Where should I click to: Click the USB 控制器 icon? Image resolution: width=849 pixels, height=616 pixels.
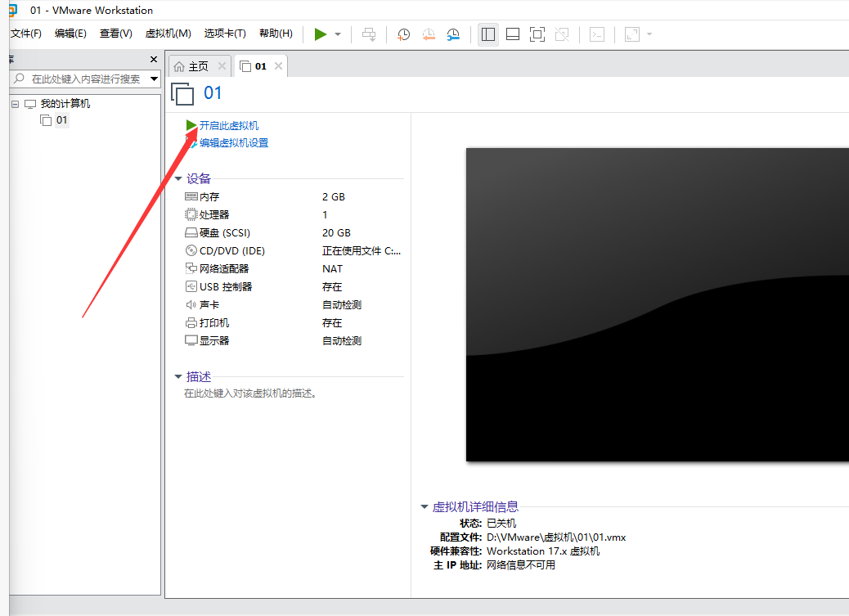pos(191,286)
